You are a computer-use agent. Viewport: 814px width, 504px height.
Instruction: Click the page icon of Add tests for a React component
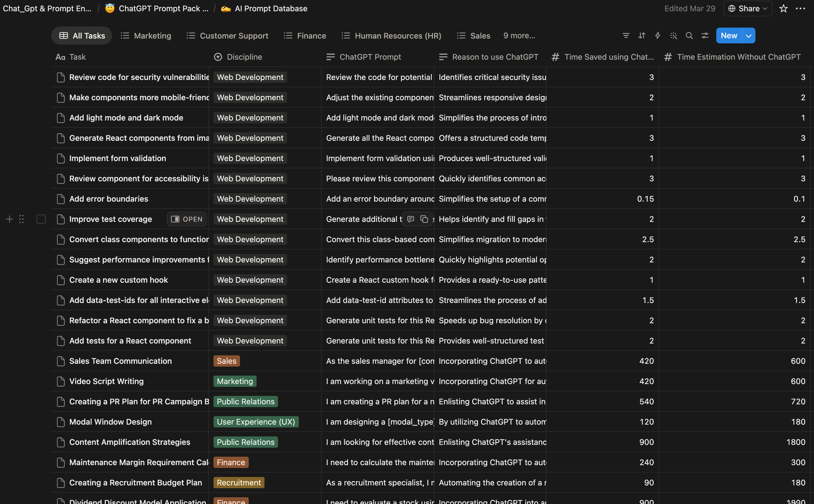(61, 341)
